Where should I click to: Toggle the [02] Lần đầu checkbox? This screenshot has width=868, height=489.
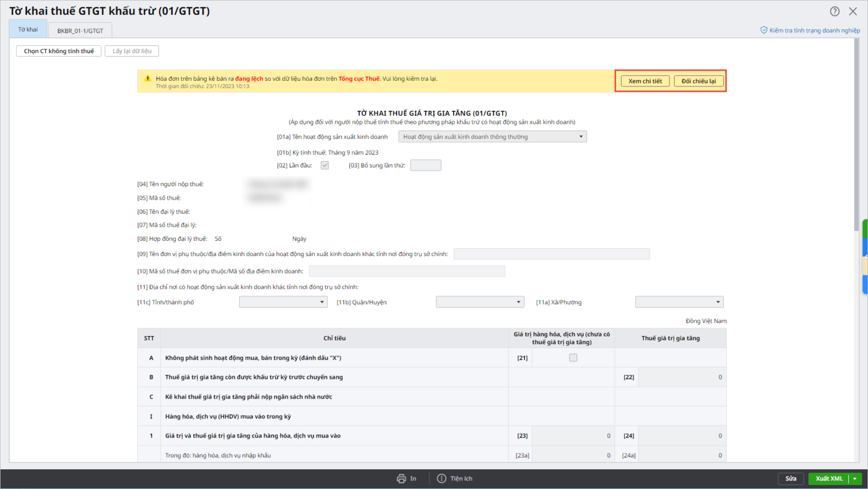325,166
